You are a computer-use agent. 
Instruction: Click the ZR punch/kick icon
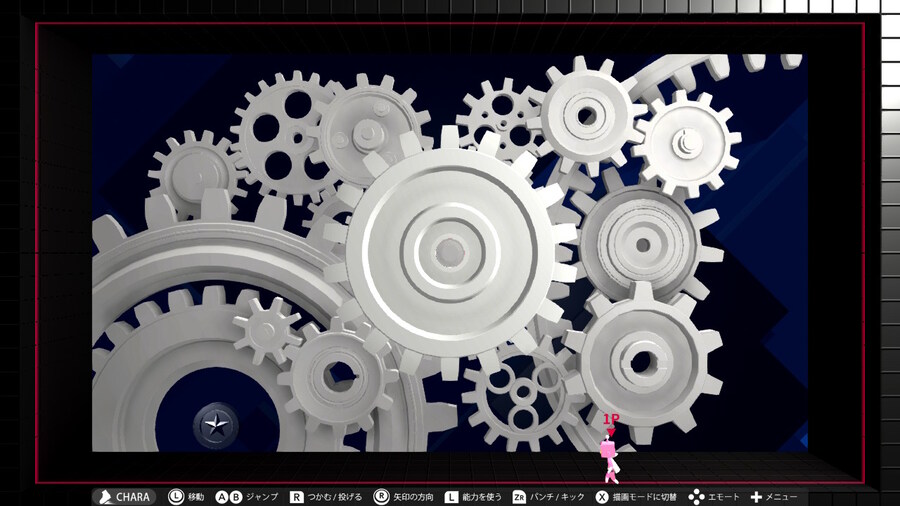pos(519,496)
